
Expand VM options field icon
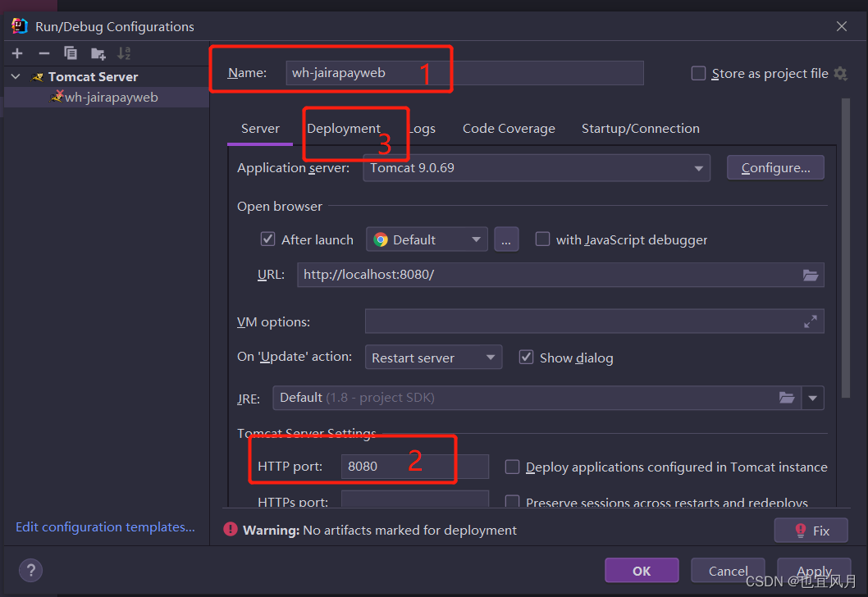click(811, 321)
